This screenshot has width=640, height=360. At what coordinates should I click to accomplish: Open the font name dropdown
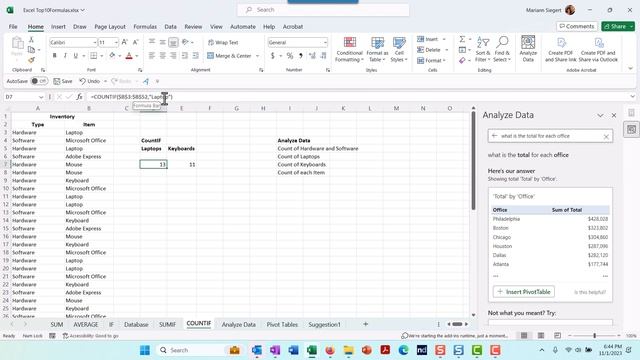click(94, 42)
